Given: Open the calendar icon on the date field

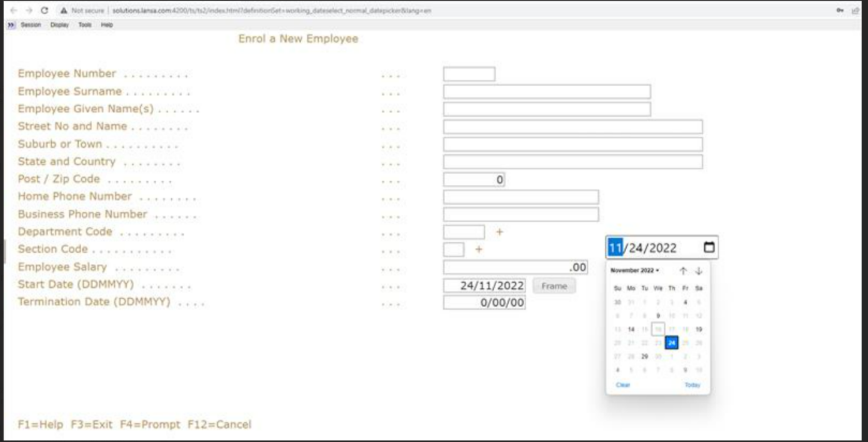Looking at the screenshot, I should coord(708,247).
